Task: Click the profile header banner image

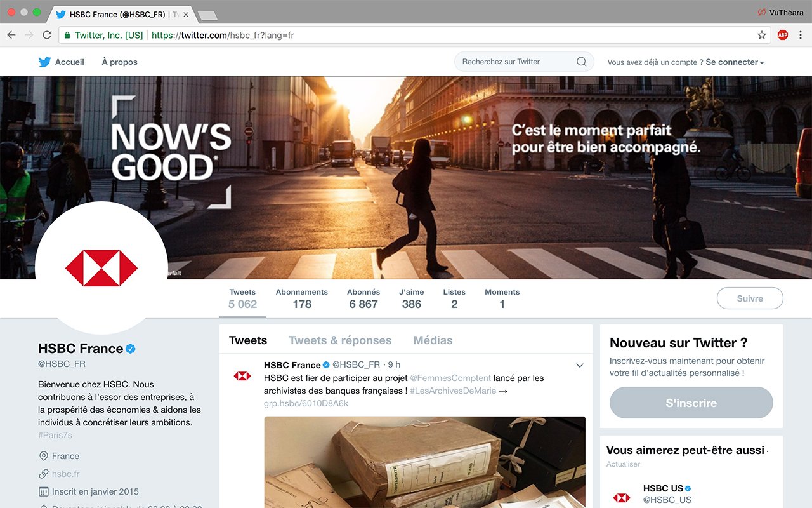Action: click(x=406, y=178)
